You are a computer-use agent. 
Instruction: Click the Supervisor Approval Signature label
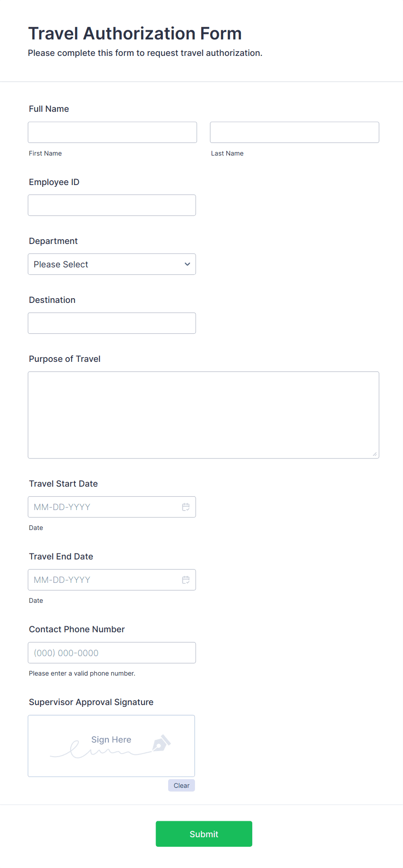pyautogui.click(x=91, y=702)
